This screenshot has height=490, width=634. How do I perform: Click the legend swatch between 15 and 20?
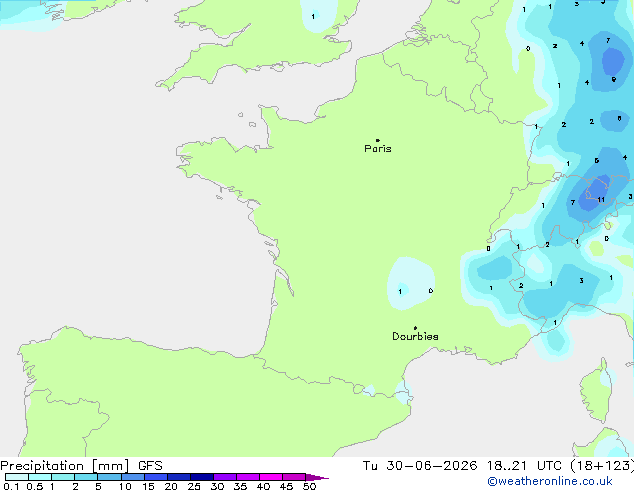coord(156,477)
